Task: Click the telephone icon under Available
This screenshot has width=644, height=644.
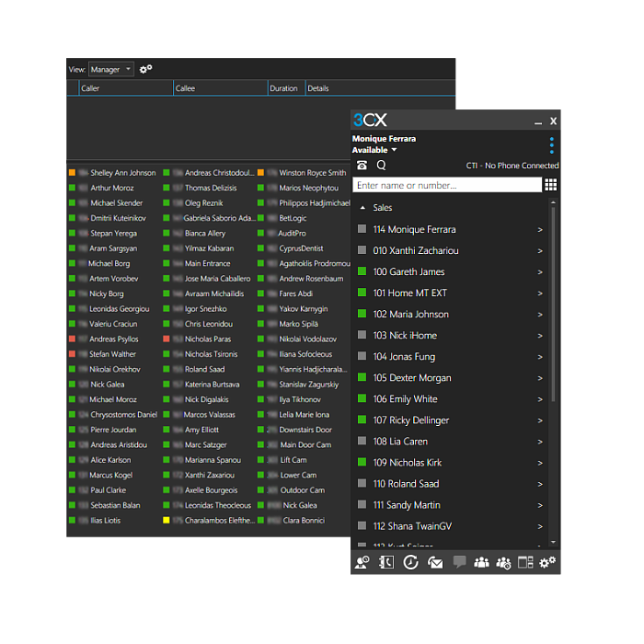Action: [362, 166]
